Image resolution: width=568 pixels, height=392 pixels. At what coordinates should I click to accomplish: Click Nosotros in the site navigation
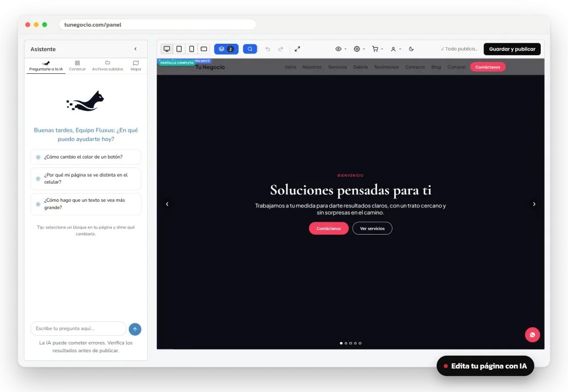coord(312,67)
